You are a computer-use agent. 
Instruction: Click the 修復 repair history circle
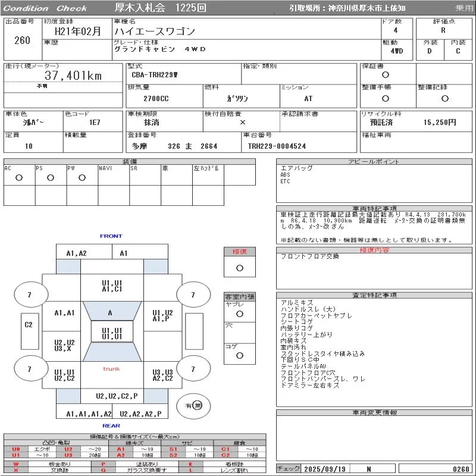tap(240, 268)
